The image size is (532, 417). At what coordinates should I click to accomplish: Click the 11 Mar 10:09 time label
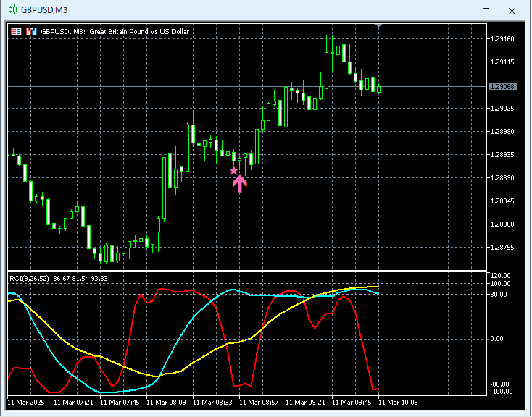point(398,403)
